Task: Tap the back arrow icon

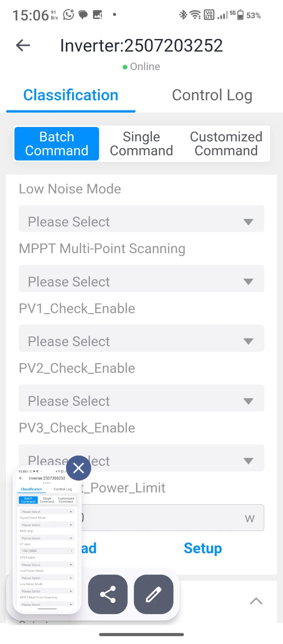Action: 23,45
